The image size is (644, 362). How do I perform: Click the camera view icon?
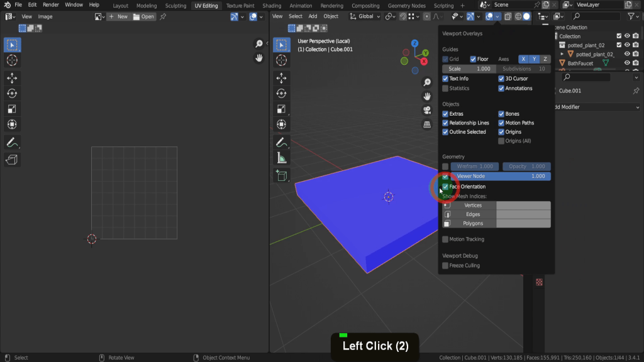tap(427, 111)
